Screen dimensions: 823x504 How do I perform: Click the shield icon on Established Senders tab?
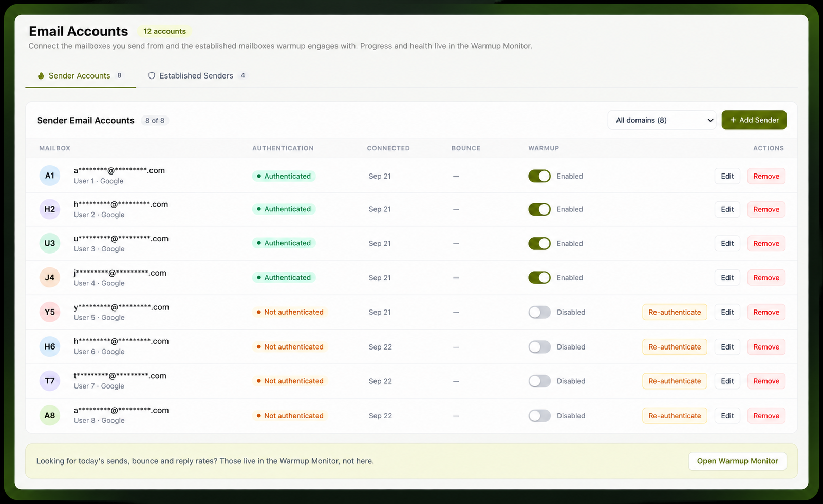(x=152, y=75)
